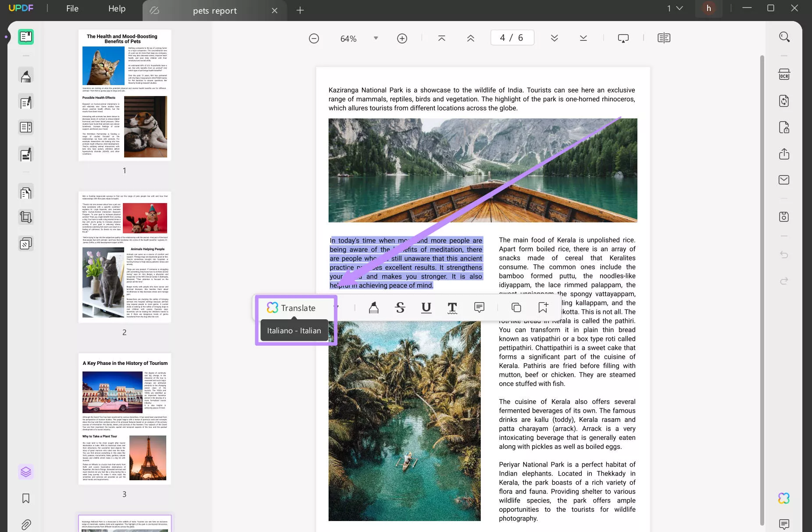Click the lake and boat photo
Screen dimensions: 812x532
coord(483,170)
